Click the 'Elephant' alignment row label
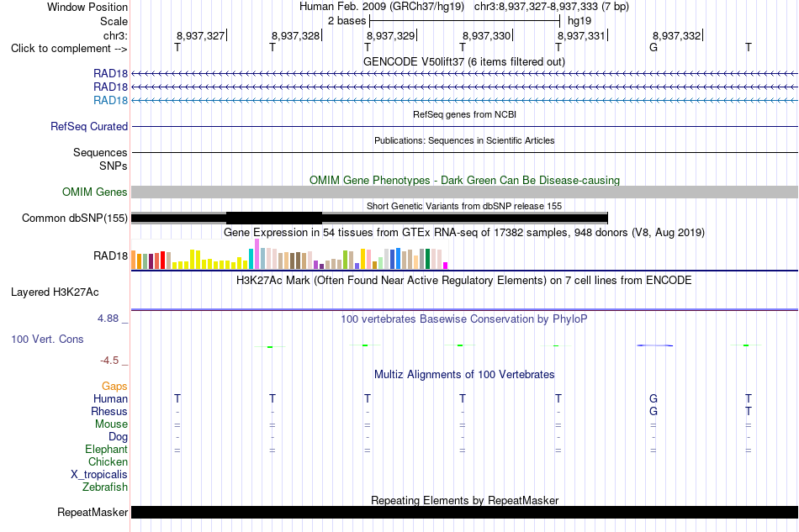Viewport: 799px width, 532px height. 106,449
